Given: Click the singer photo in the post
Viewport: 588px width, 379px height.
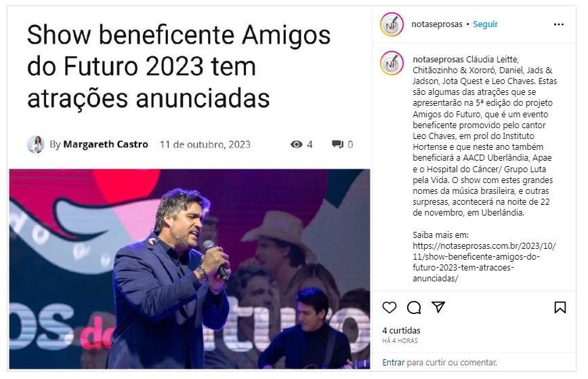Looking at the screenshot, I should (190, 268).
